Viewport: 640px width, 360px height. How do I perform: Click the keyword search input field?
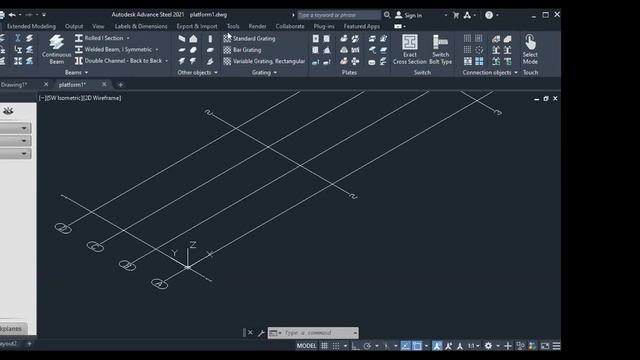(339, 15)
